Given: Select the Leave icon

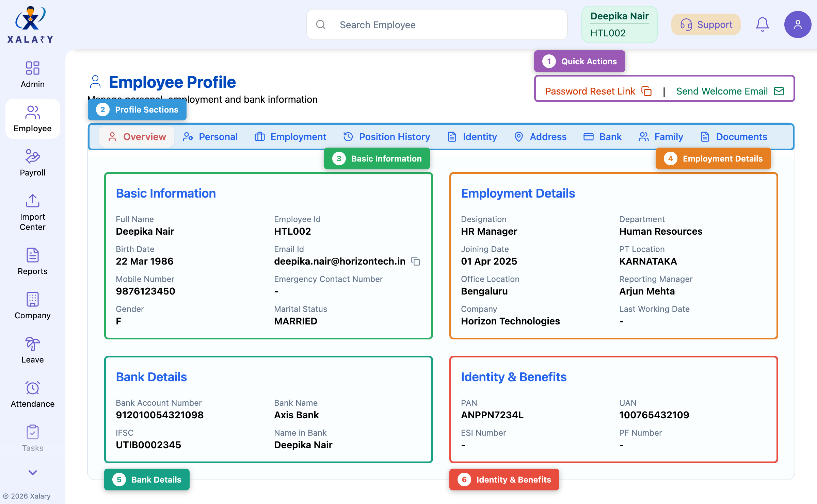Looking at the screenshot, I should [32, 350].
